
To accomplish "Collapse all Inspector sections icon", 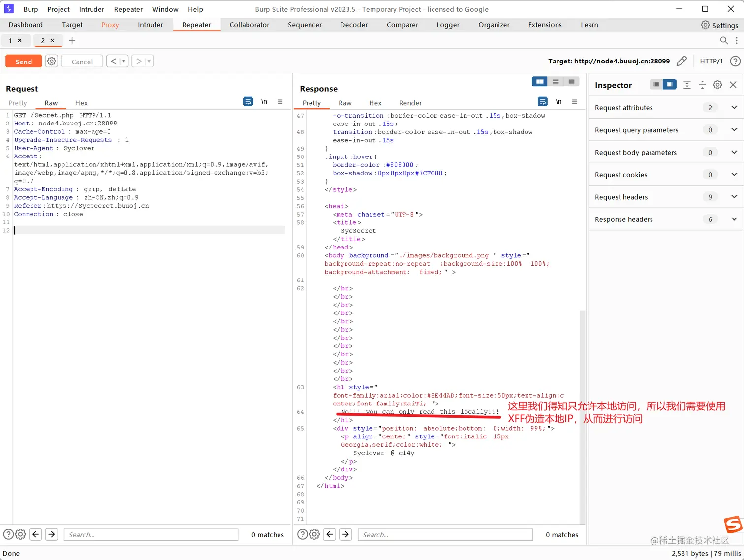I will click(x=702, y=85).
